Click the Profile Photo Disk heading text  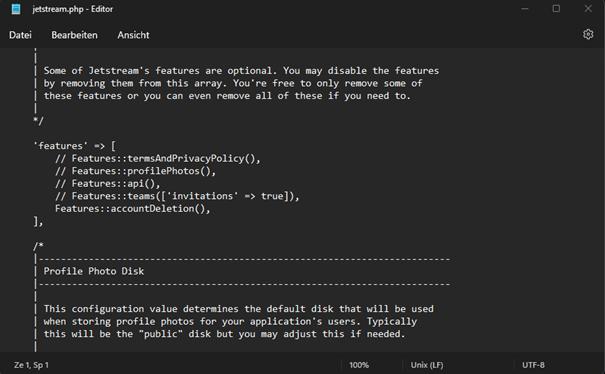94,271
